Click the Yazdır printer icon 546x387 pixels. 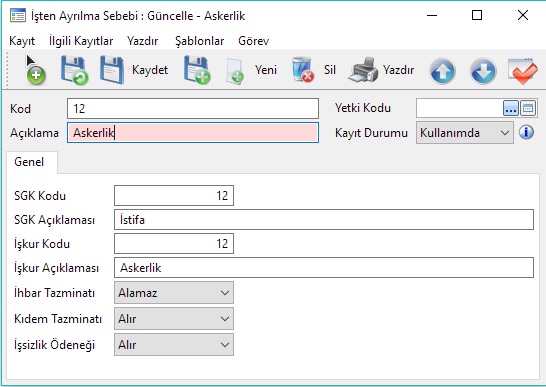coord(363,70)
